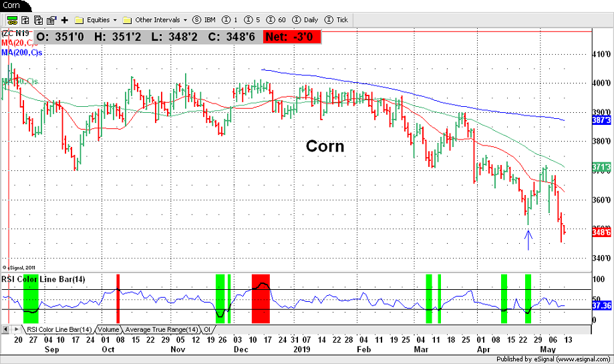Select the RSI Color Line Bar(14) tab
The width and height of the screenshot is (614, 364).
[59, 329]
